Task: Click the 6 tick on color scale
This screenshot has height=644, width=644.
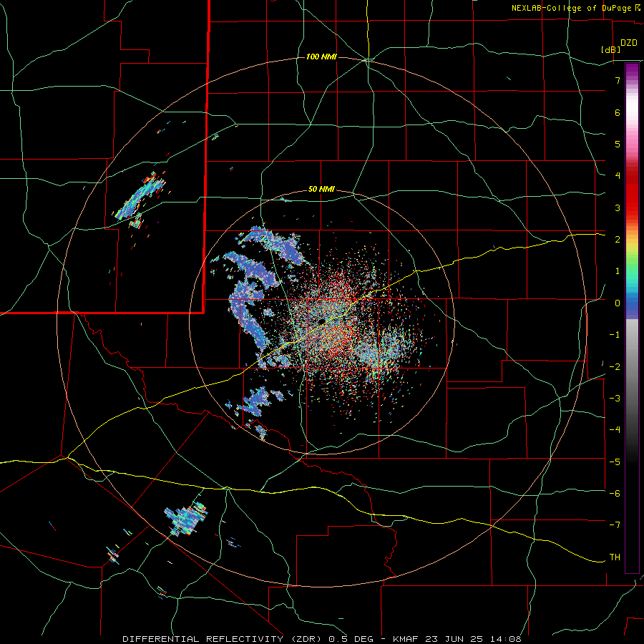Action: coord(618,112)
